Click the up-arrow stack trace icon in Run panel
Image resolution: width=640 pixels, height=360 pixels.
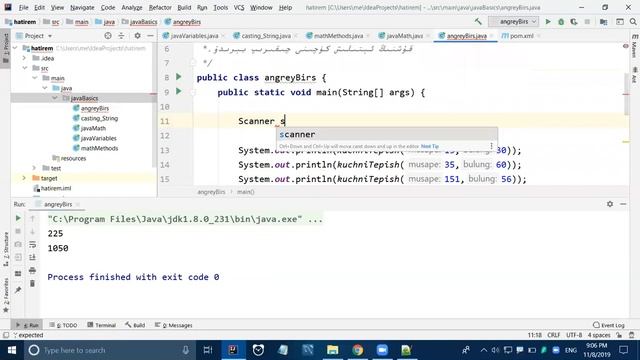(x=32, y=218)
